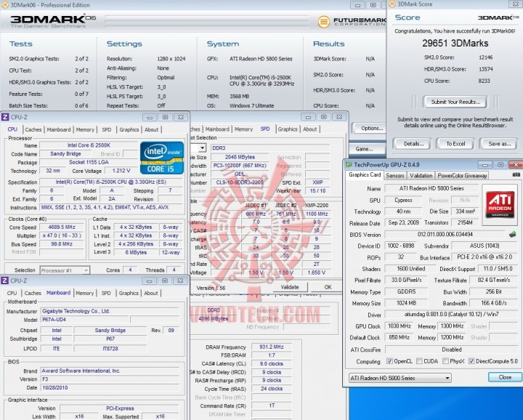The image size is (523, 420).
Task: Click the Game... button in 3DMark06
Action: (x=367, y=149)
